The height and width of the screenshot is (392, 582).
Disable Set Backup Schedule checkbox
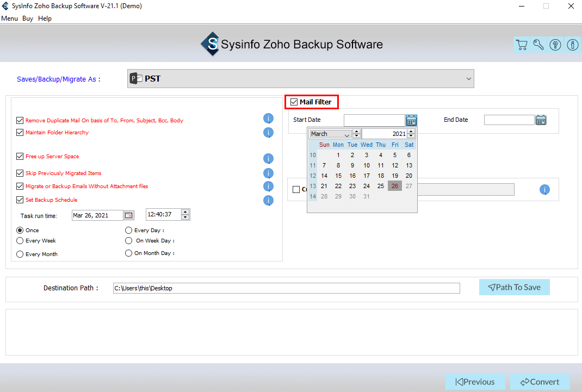[20, 200]
